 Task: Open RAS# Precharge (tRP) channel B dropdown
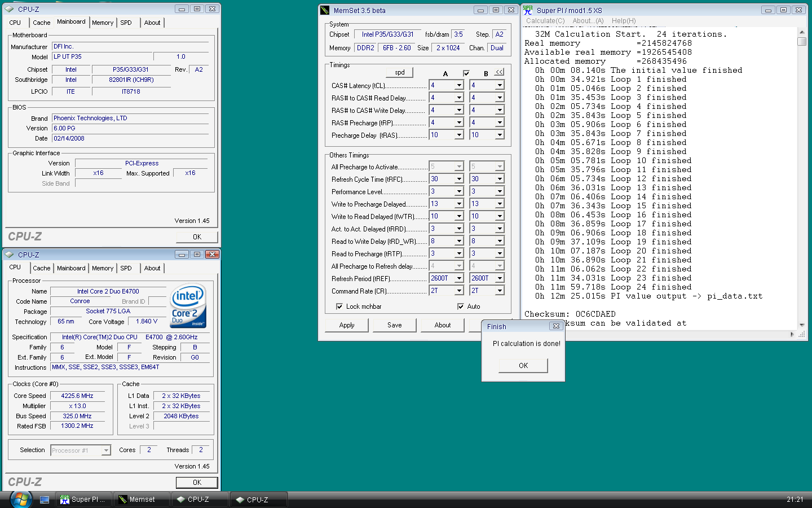click(x=500, y=122)
